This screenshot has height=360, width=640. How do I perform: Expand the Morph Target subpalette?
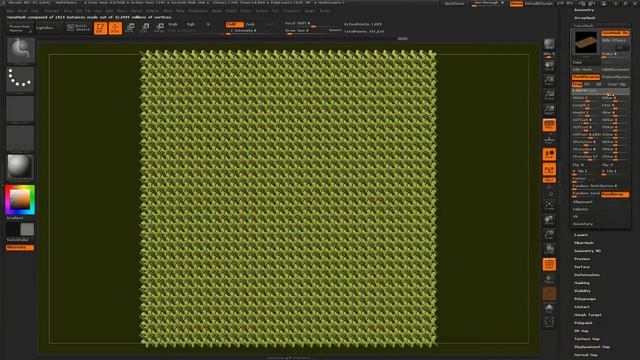[x=588, y=315]
